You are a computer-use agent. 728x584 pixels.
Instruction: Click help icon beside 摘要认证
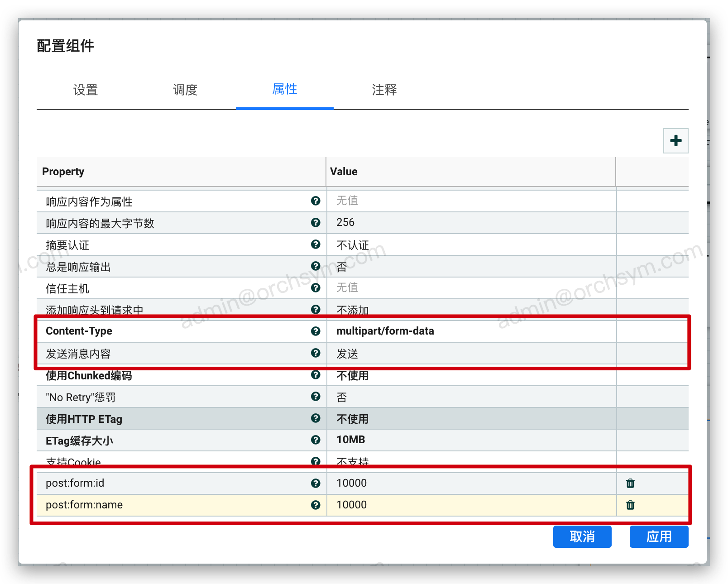[316, 244]
